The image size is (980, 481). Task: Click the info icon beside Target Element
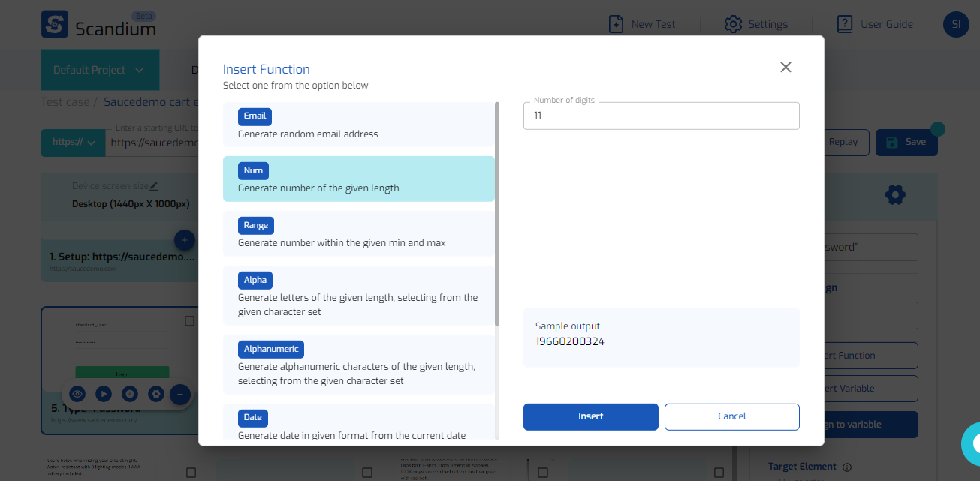click(x=847, y=467)
